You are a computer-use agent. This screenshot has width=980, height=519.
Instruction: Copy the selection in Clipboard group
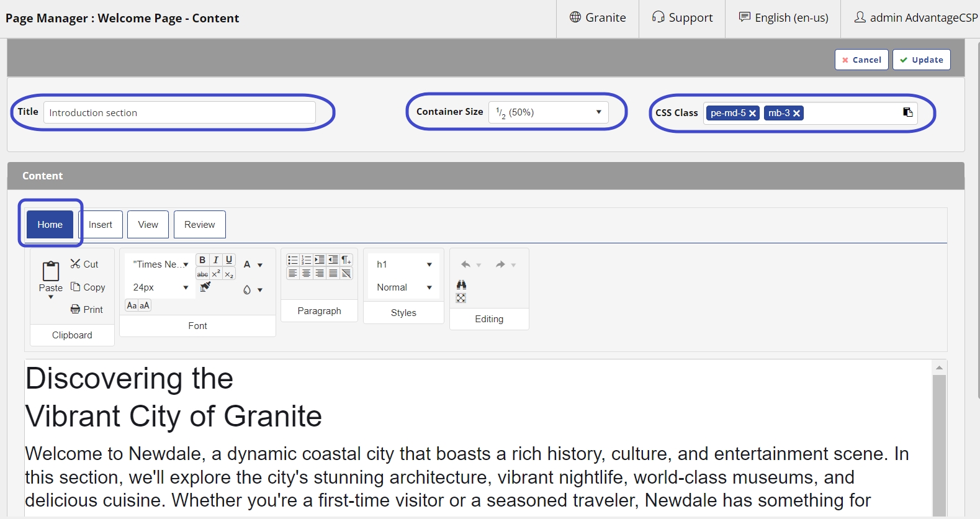click(x=88, y=287)
